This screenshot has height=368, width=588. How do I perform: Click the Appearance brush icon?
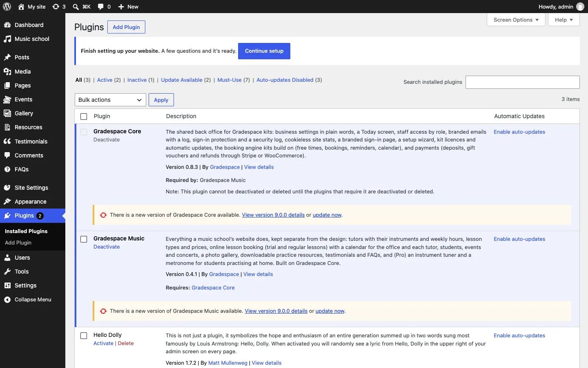pos(7,202)
